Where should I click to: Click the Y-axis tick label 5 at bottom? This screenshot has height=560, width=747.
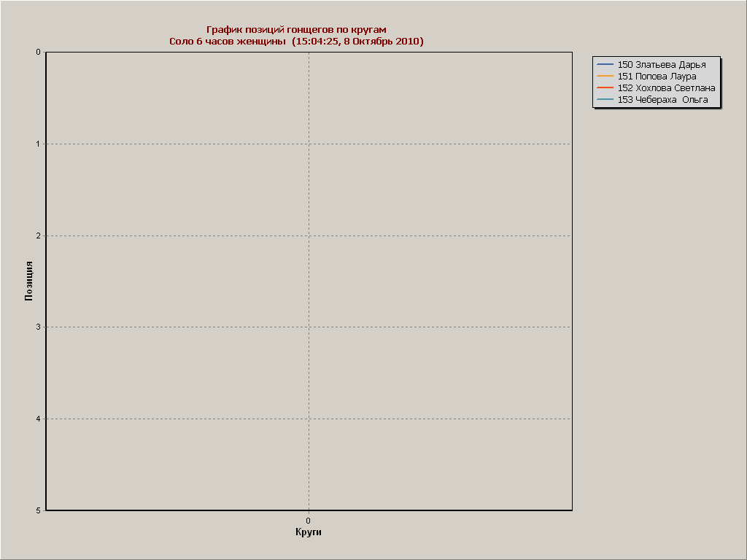pos(38,510)
